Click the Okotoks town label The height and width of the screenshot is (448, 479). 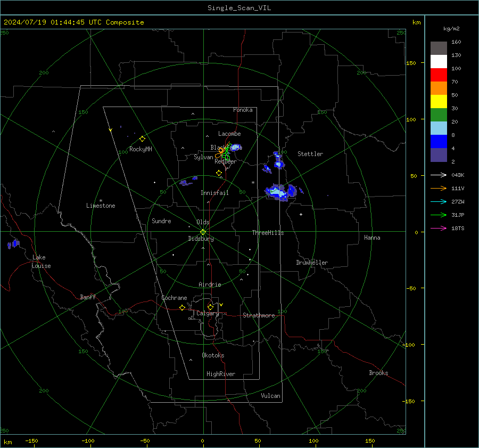coord(213,355)
